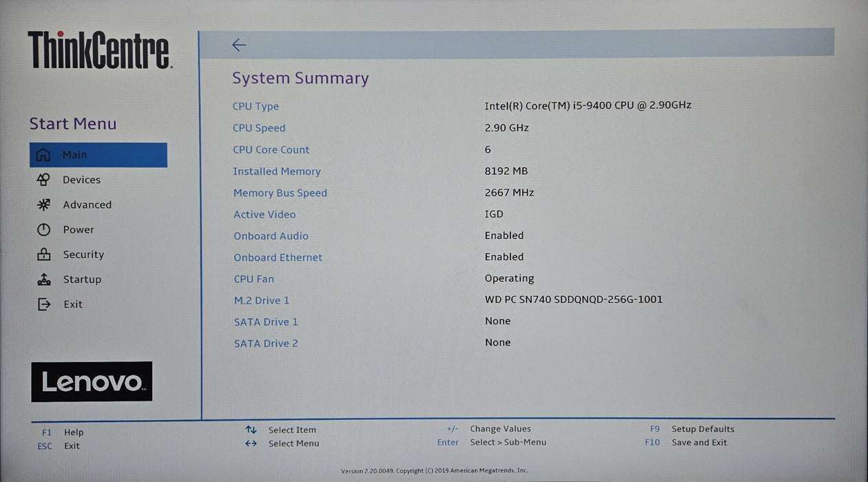Select the Onboard Audio label
Viewport: 868px width, 482px height.
[x=271, y=236]
